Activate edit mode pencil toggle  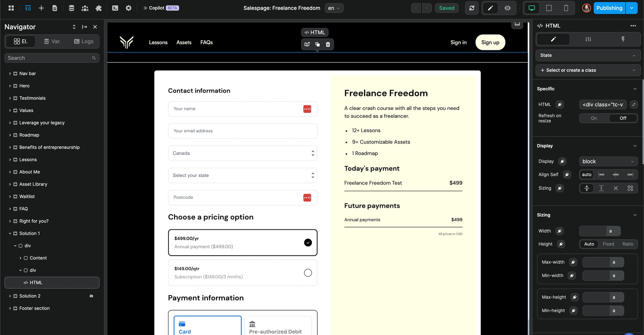pyautogui.click(x=490, y=8)
